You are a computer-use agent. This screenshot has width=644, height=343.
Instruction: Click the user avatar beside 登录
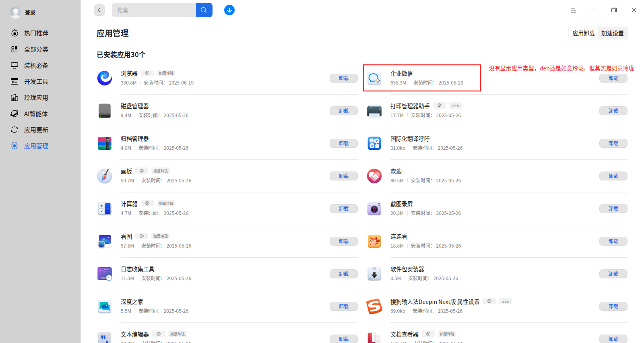(15, 12)
